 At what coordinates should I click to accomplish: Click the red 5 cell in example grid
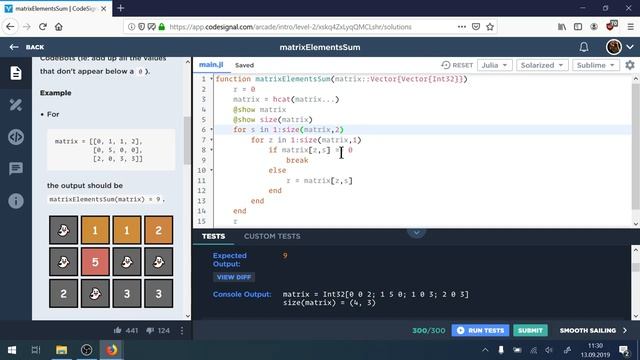point(95,262)
